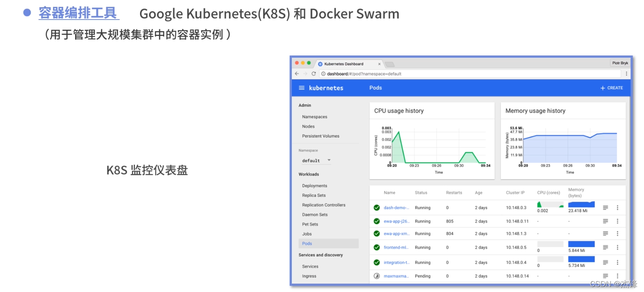The height and width of the screenshot is (292, 644).
Task: View logs for the dash-demo pod
Action: point(605,208)
